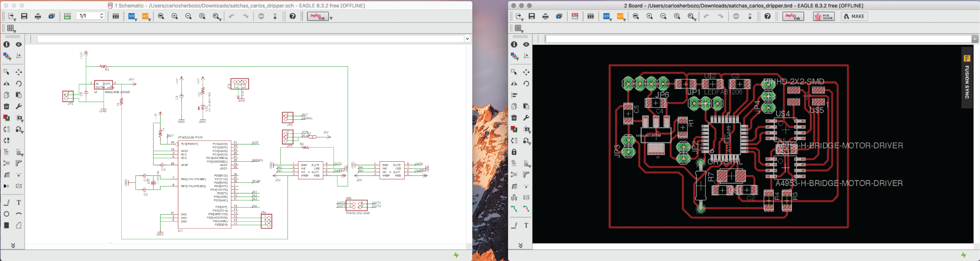Select the Rotate tool in Board palette

pyautogui.click(x=526, y=84)
